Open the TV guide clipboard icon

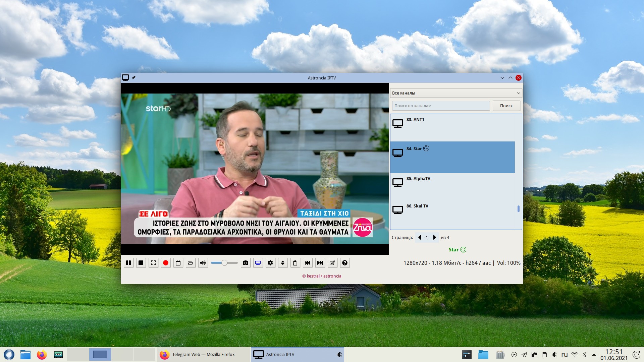[295, 263]
